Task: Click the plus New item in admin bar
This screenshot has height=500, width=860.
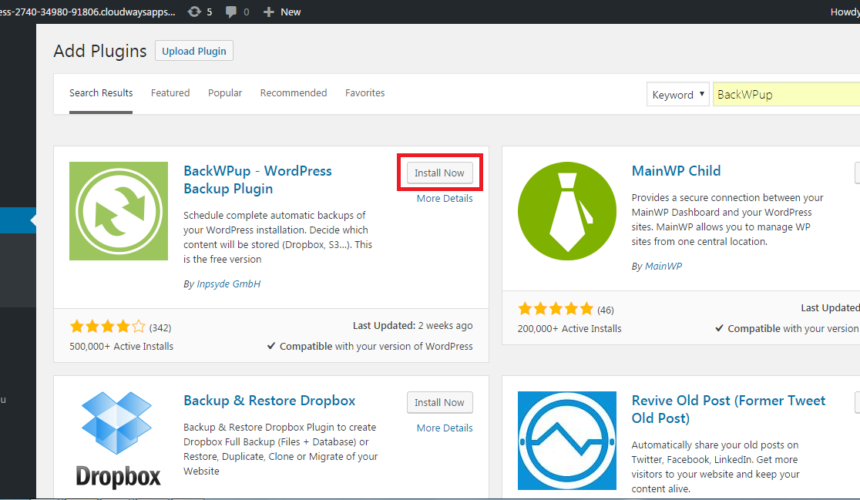Action: coord(282,12)
